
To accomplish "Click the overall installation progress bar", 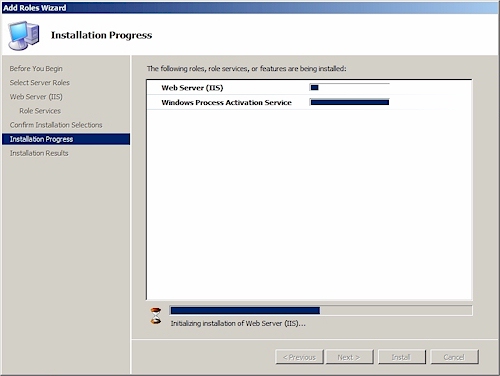I will point(321,311).
